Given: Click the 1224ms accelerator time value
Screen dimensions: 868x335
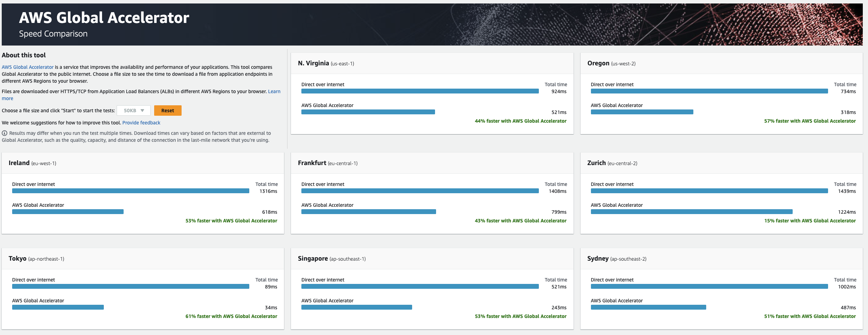Looking at the screenshot, I should (x=847, y=212).
